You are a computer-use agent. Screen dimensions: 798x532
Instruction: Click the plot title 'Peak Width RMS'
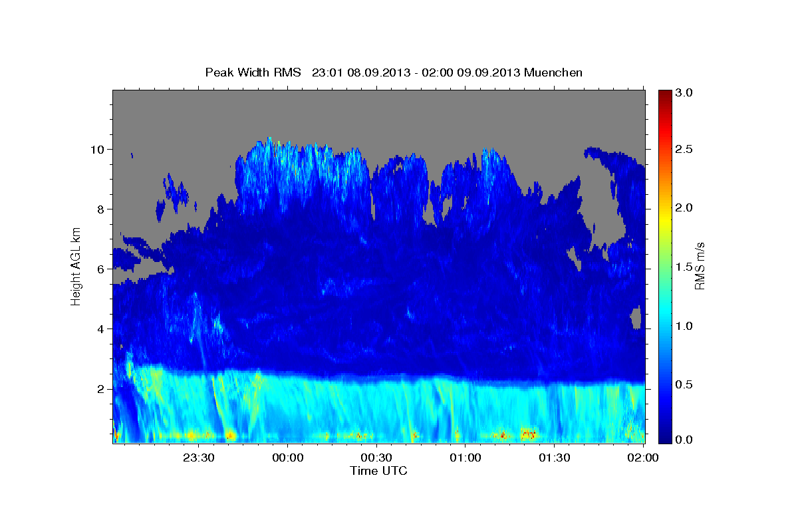[253, 72]
